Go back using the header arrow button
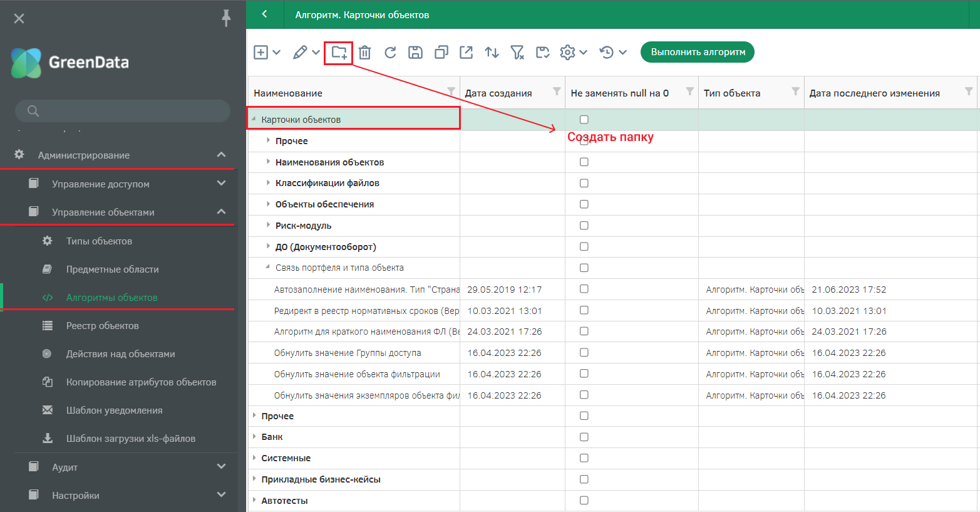Viewport: 980px width, 512px height. pos(265,14)
